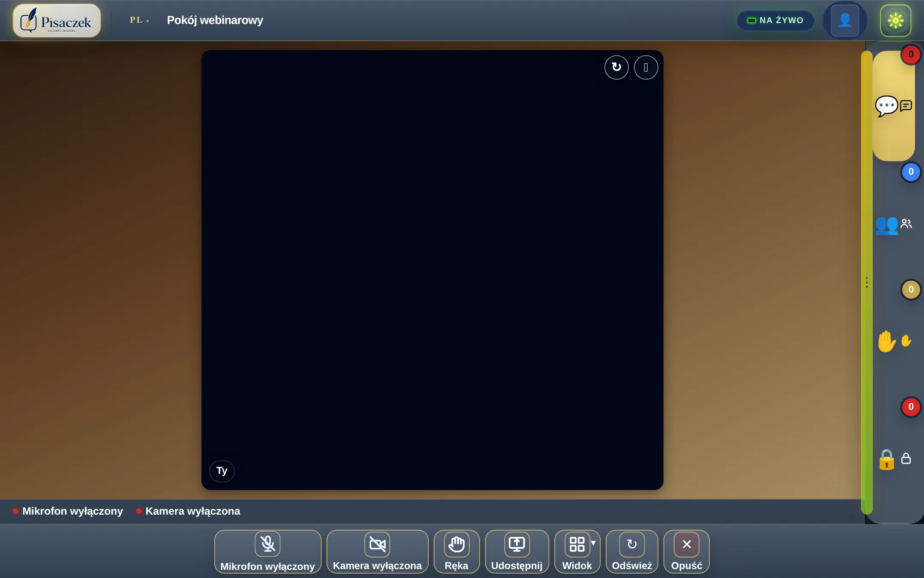
Task: Open the user profile icon
Action: (x=845, y=20)
